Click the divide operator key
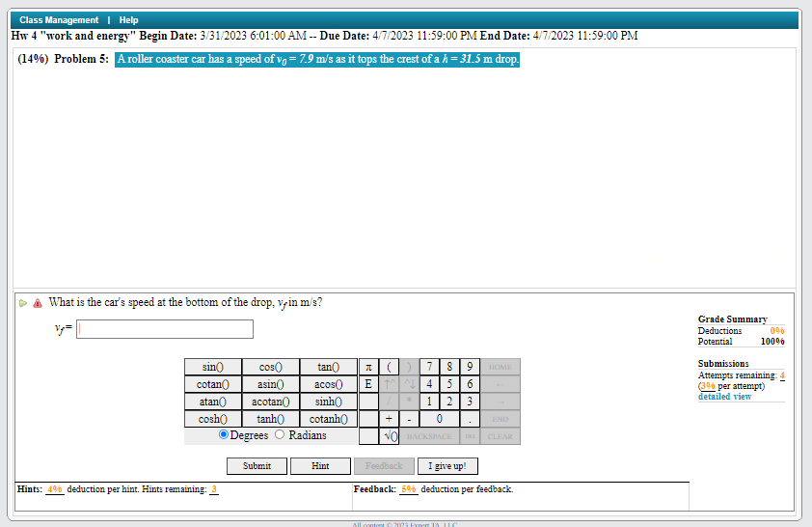The width and height of the screenshot is (812, 527). pos(389,402)
